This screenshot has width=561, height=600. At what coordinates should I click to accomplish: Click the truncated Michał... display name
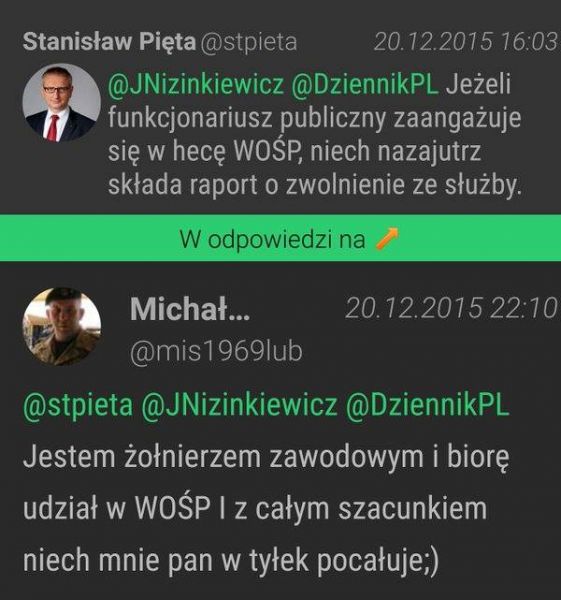(x=190, y=309)
